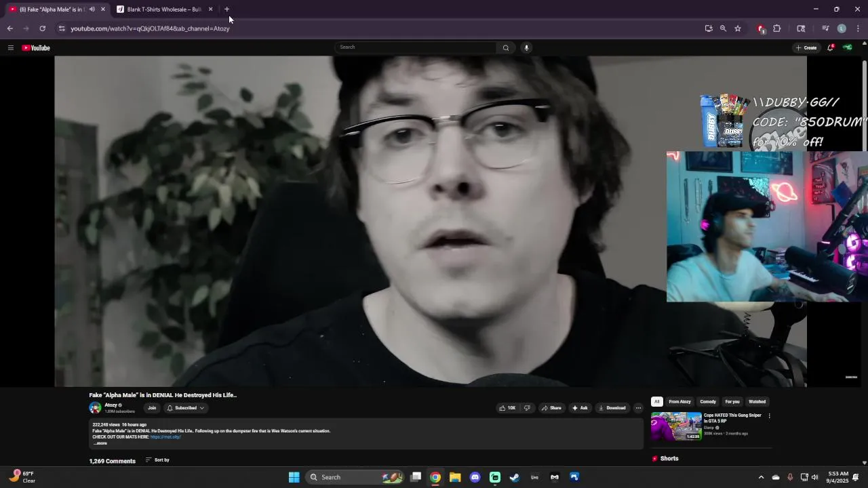The image size is (868, 488).
Task: Click the Ask button
Action: click(x=580, y=408)
